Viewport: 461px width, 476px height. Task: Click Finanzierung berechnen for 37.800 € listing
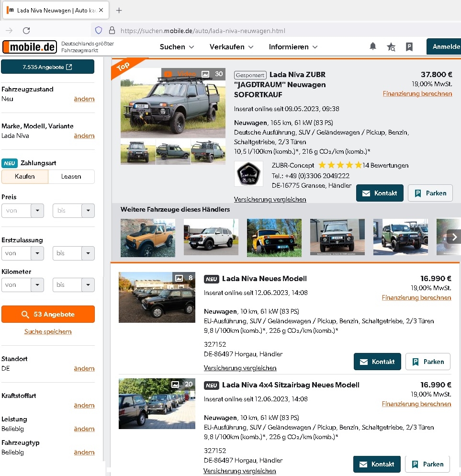[417, 93]
